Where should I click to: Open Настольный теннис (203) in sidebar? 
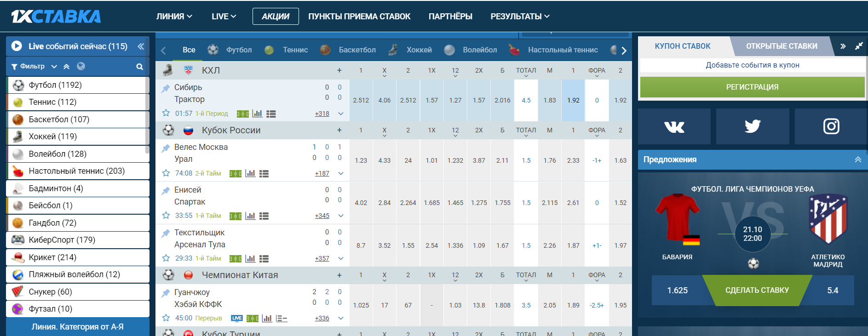coord(77,171)
